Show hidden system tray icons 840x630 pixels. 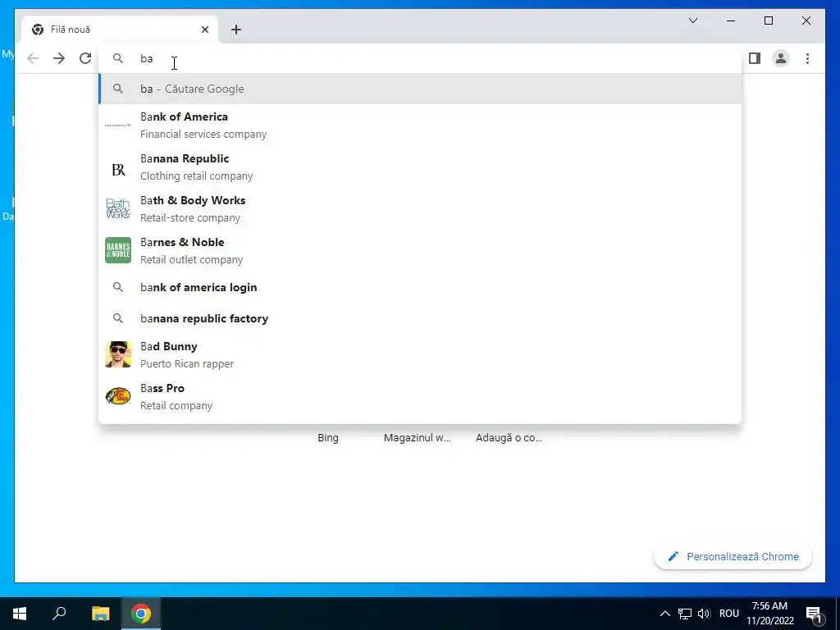pos(664,614)
